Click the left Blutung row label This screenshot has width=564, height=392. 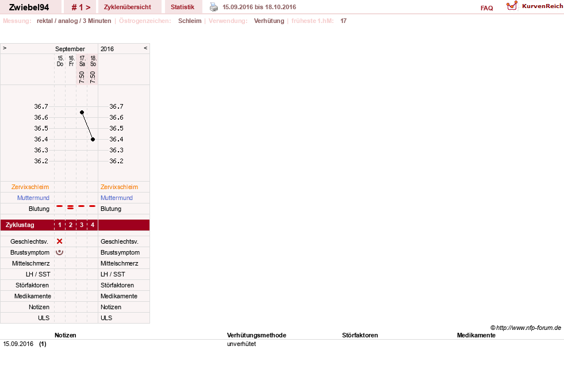click(39, 209)
